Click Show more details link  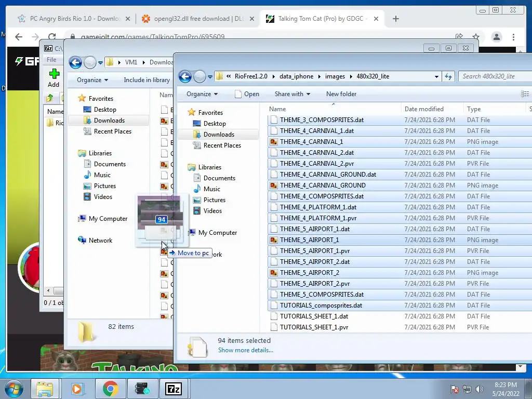(x=245, y=350)
